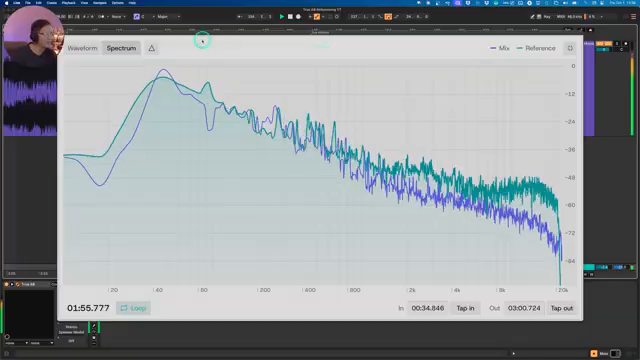The width and height of the screenshot is (640, 360).
Task: Click the Stop button in transport
Action: 290,17
